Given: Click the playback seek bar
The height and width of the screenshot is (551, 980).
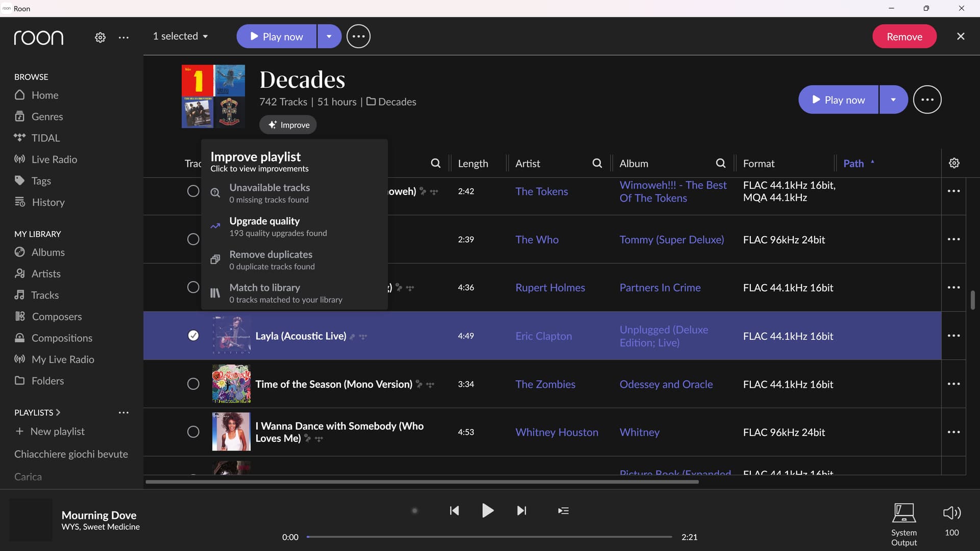Looking at the screenshot, I should [489, 537].
